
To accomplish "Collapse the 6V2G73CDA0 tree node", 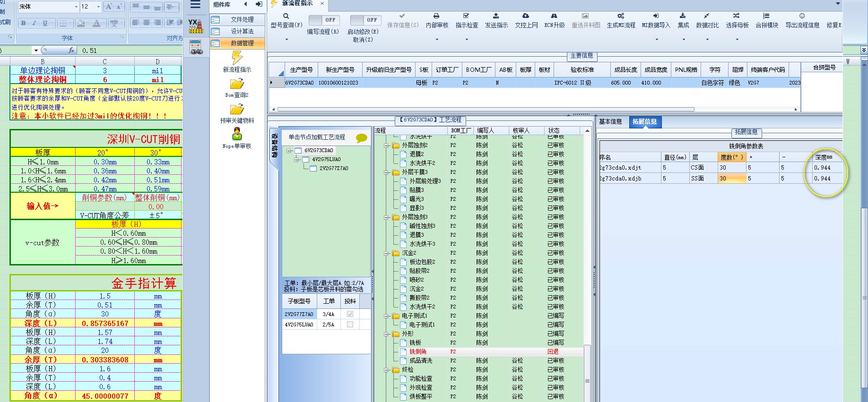I will point(289,151).
